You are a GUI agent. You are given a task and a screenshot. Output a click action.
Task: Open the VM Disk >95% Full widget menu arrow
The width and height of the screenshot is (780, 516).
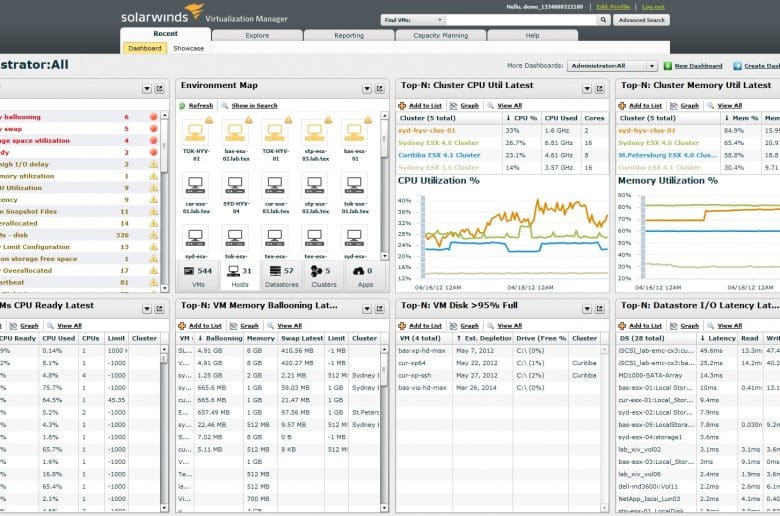coord(587,309)
